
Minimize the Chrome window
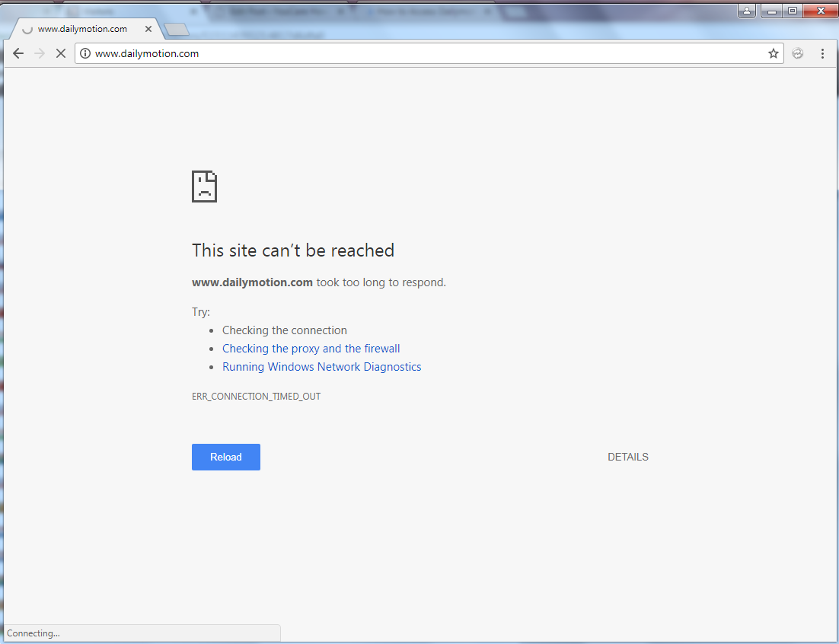tap(771, 11)
